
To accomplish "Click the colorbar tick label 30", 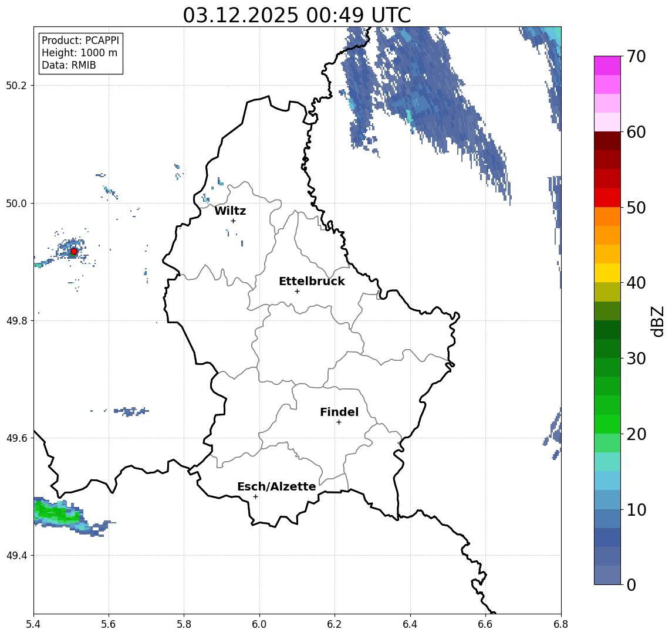I will tap(636, 358).
